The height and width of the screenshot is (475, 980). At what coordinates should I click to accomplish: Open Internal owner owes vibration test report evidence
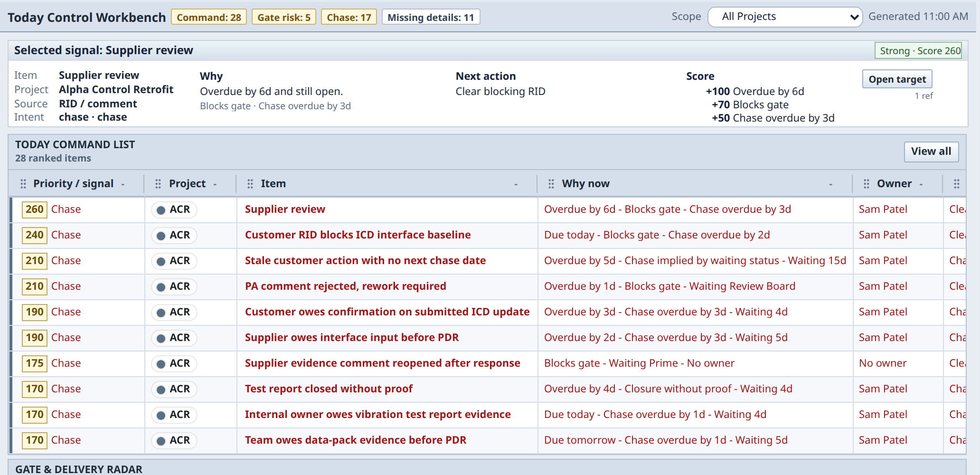377,415
